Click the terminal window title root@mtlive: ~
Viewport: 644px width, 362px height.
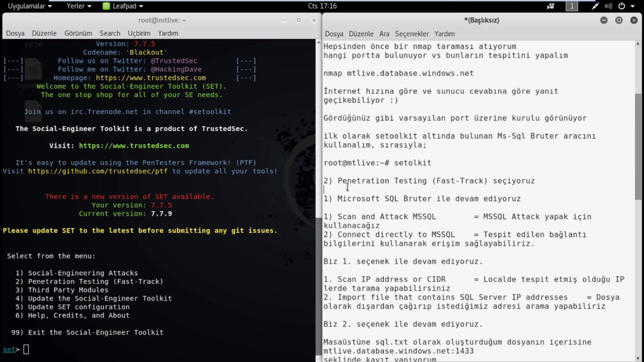[162, 20]
